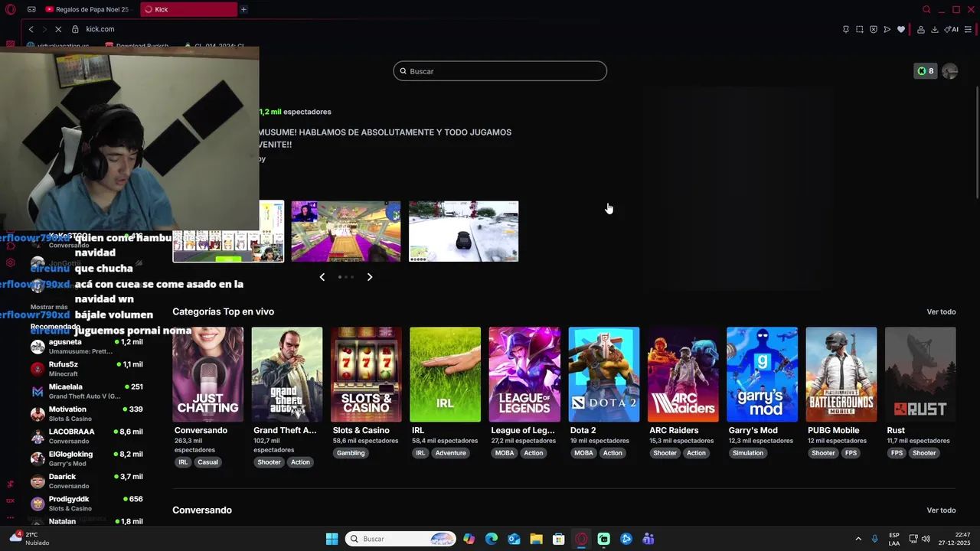Click the Casual tag under Conversando
This screenshot has width=980, height=551.
click(x=207, y=462)
